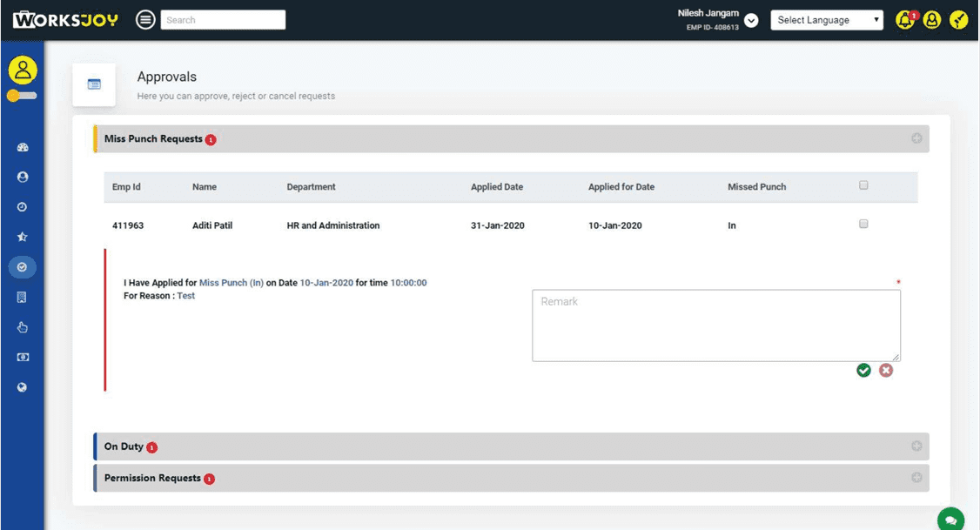This screenshot has height=530, width=980.
Task: Expand the On Duty section
Action: point(916,446)
